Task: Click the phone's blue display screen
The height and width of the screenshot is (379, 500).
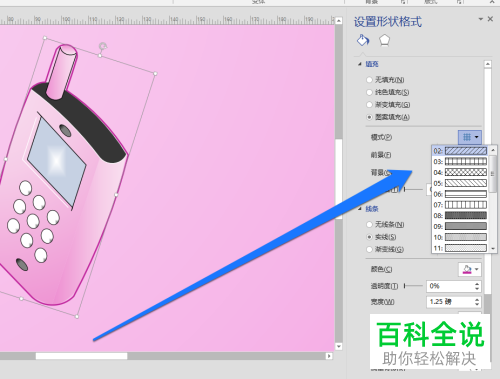Action: [x=57, y=162]
